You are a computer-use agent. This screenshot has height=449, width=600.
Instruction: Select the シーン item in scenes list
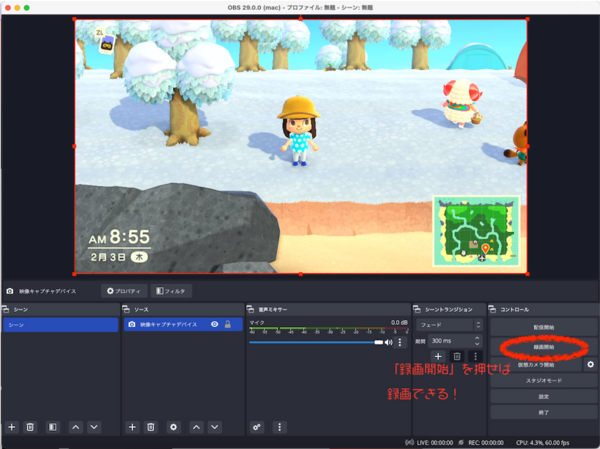(61, 325)
